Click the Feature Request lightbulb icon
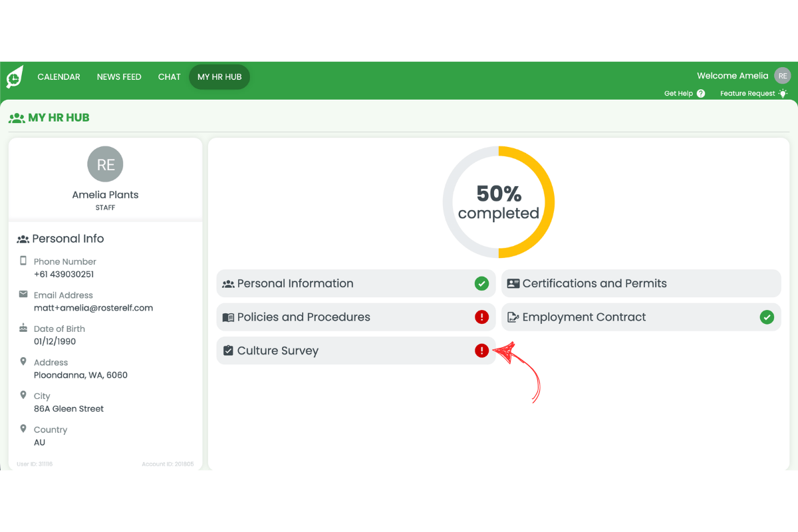The image size is (798, 532). [x=783, y=93]
